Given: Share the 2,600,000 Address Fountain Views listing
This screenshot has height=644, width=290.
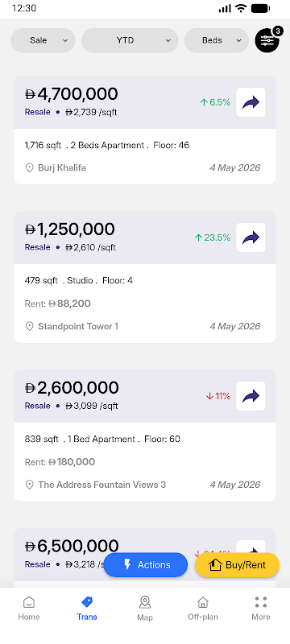Looking at the screenshot, I should coord(251,396).
